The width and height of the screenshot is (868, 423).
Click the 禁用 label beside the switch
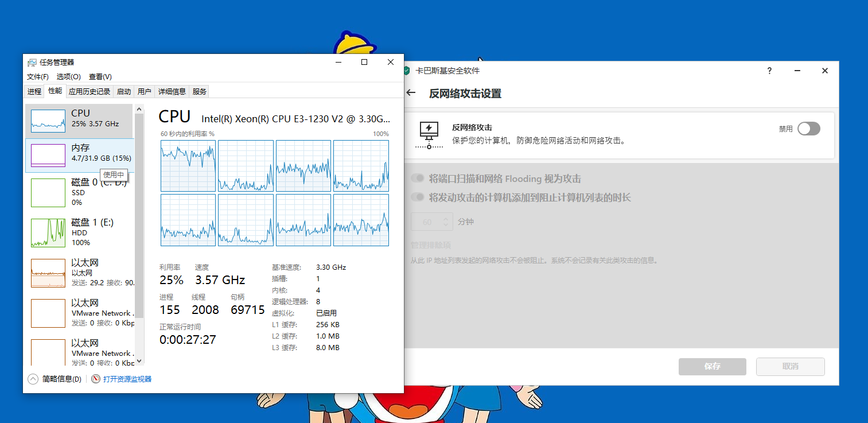pos(785,129)
